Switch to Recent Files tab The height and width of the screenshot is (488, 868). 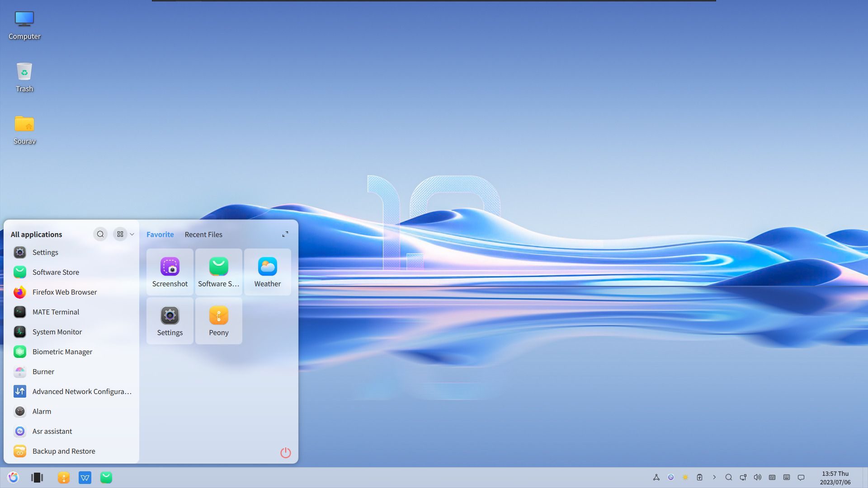[203, 234]
